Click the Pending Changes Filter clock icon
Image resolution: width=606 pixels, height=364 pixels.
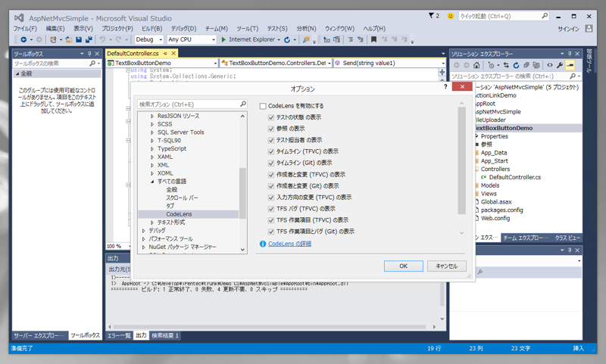[491, 65]
